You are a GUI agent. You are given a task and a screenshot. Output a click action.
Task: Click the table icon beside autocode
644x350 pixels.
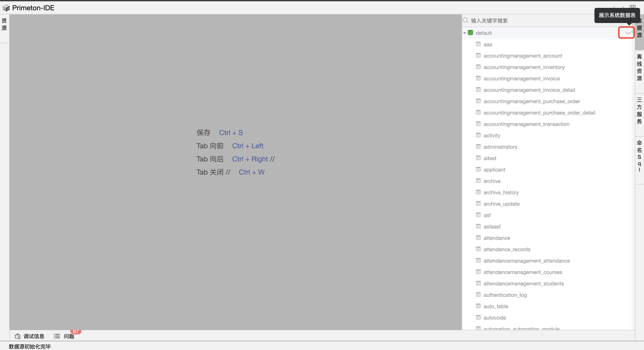point(478,317)
